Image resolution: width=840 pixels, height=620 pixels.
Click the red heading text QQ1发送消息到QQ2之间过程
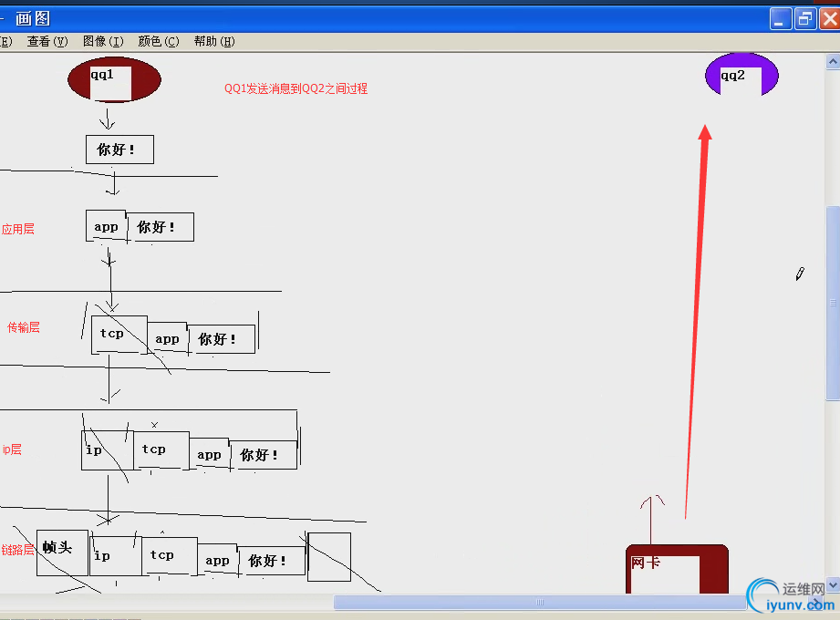(x=296, y=88)
